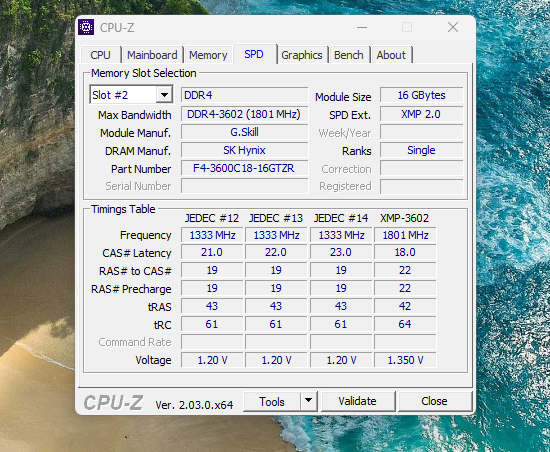
Task: Click the 23.0 CAS latency cell
Action: [x=341, y=252]
